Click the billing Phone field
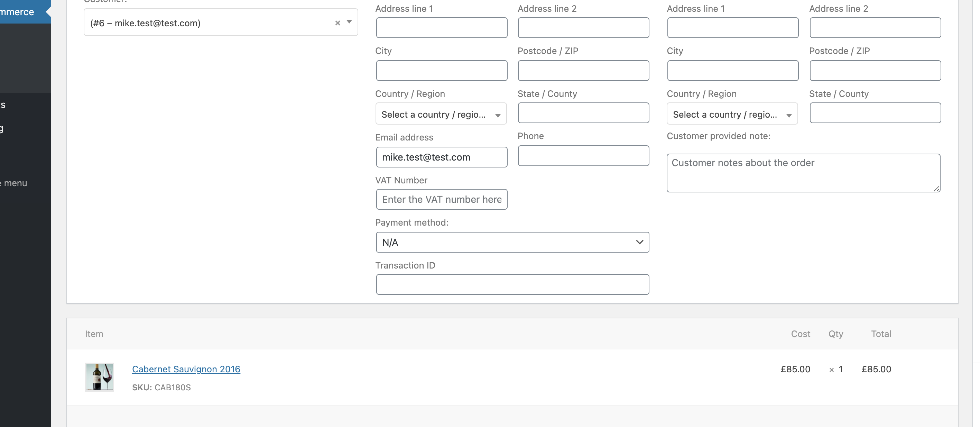980x427 pixels. click(583, 156)
